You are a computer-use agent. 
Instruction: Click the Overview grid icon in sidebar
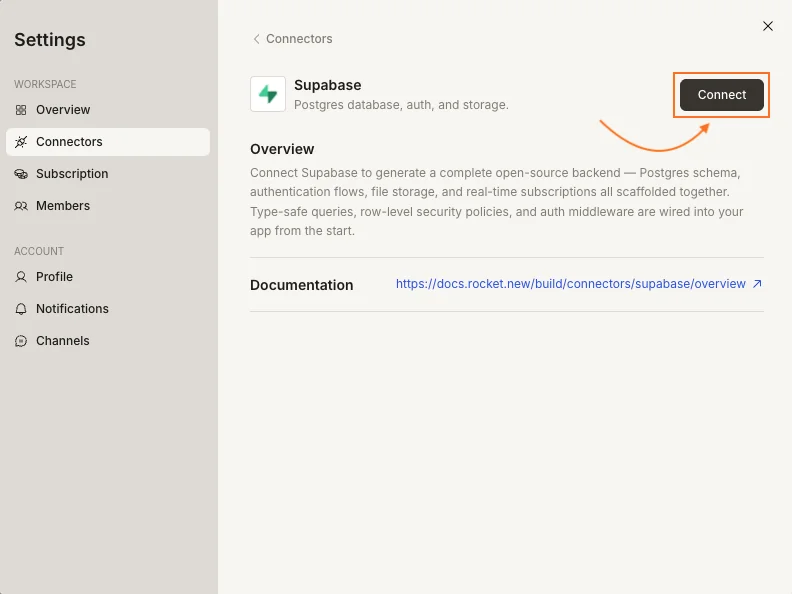(x=21, y=110)
